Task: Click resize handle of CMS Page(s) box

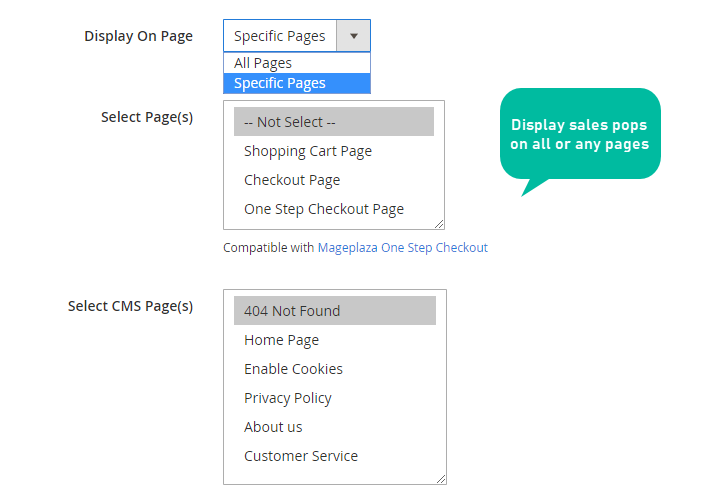Action: (441, 479)
